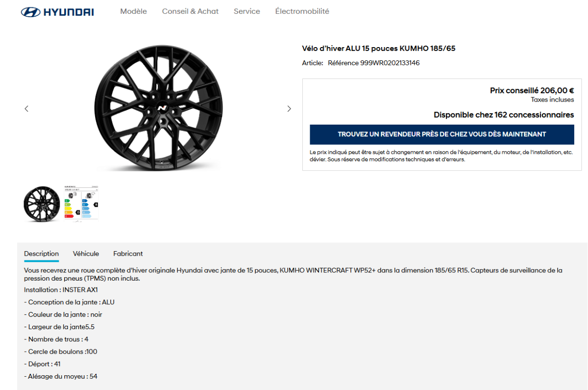
Task: Expand the Conseil & Achat menu
Action: tap(190, 11)
